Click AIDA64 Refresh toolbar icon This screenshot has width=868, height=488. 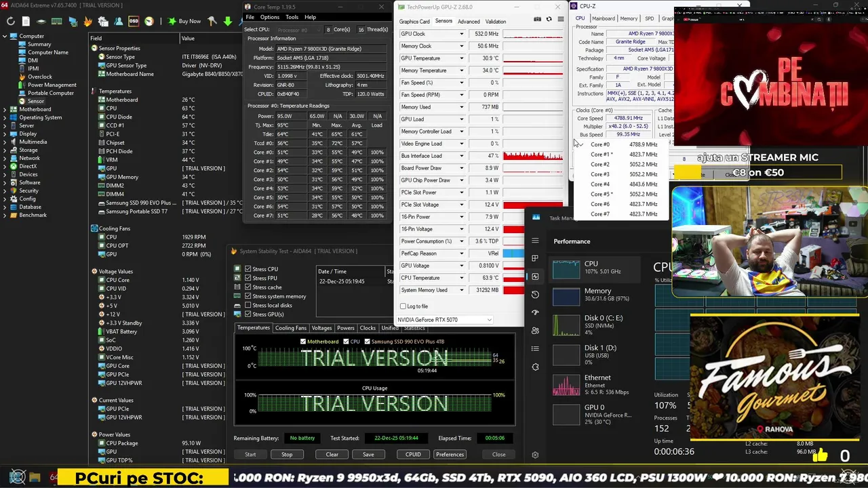(x=10, y=21)
